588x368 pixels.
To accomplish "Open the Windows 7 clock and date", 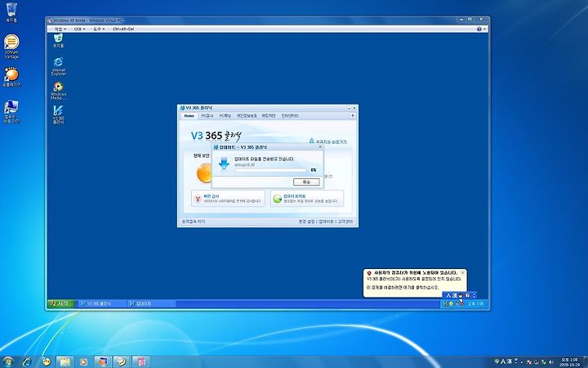I will click(569, 362).
